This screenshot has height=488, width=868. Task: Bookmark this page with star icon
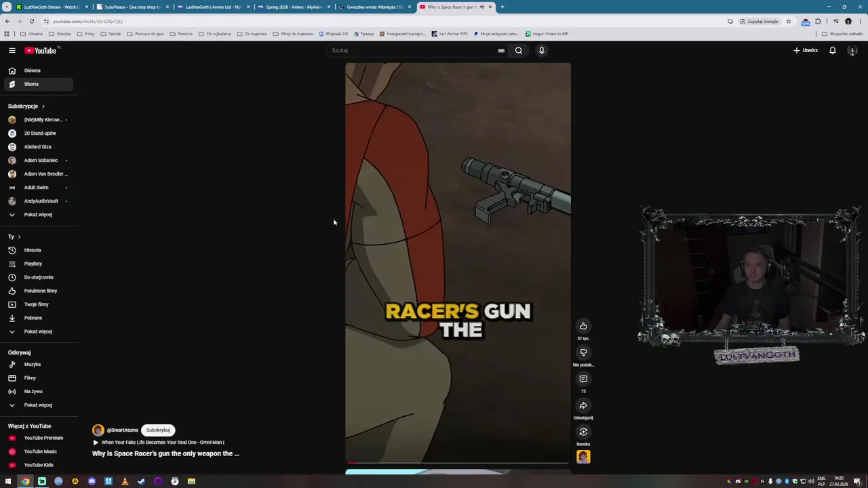click(x=788, y=21)
